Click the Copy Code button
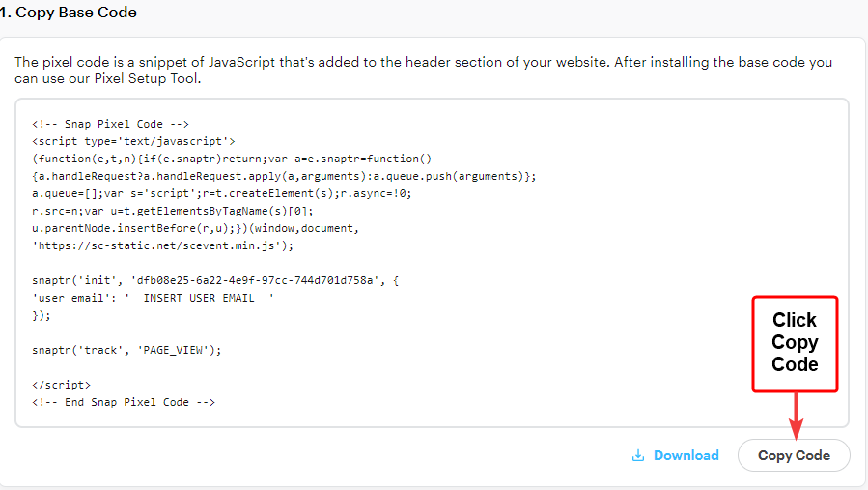 pyautogui.click(x=794, y=455)
